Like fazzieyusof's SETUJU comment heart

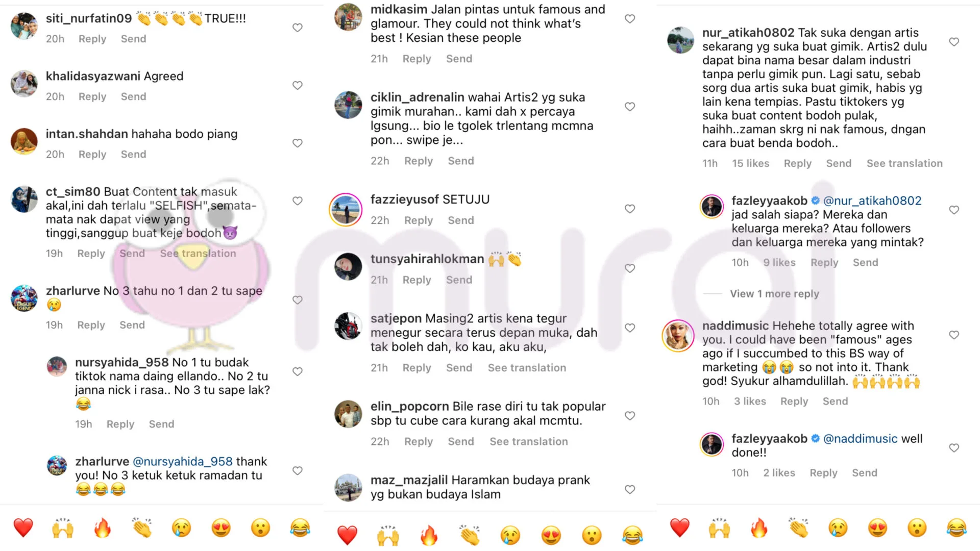630,209
